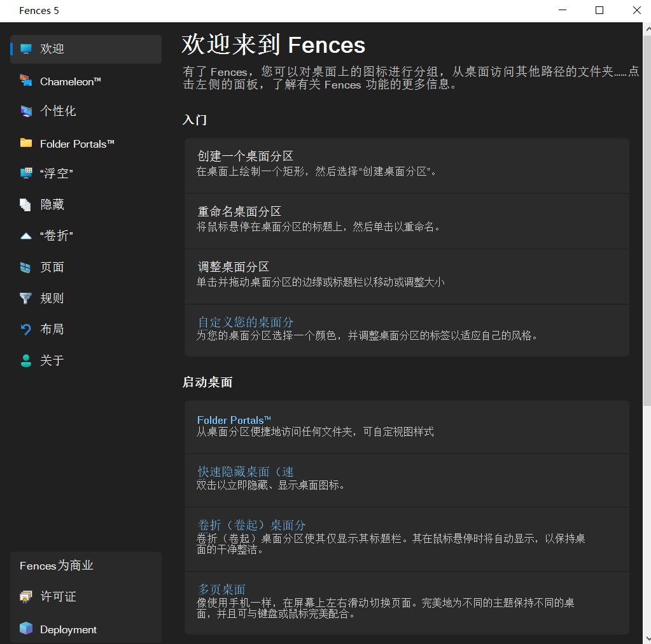Select the "浮空" monitor icon in sidebar
This screenshot has height=644, width=651.
point(25,172)
